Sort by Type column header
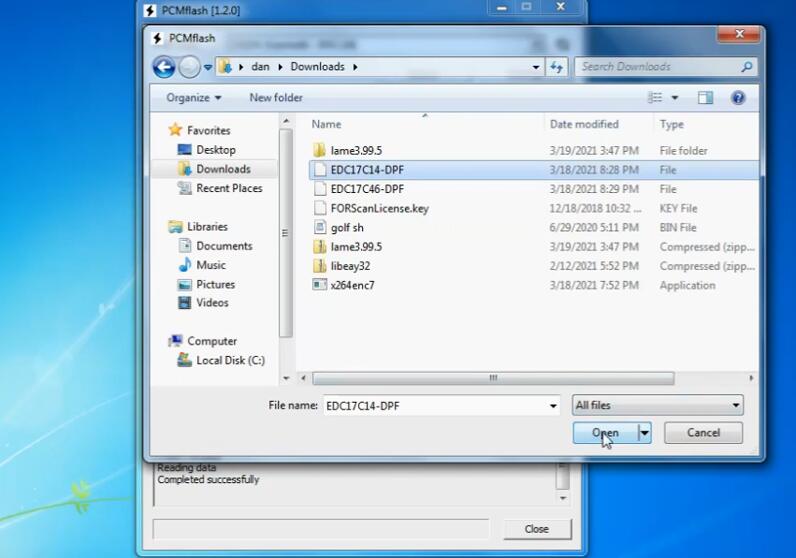Viewport: 796px width, 558px height. [x=672, y=124]
